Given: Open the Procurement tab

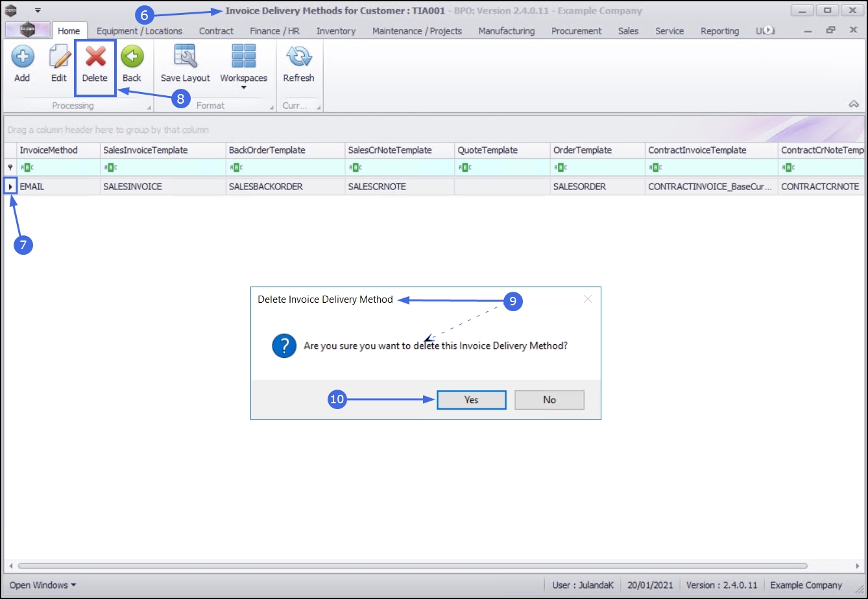Looking at the screenshot, I should pos(576,30).
